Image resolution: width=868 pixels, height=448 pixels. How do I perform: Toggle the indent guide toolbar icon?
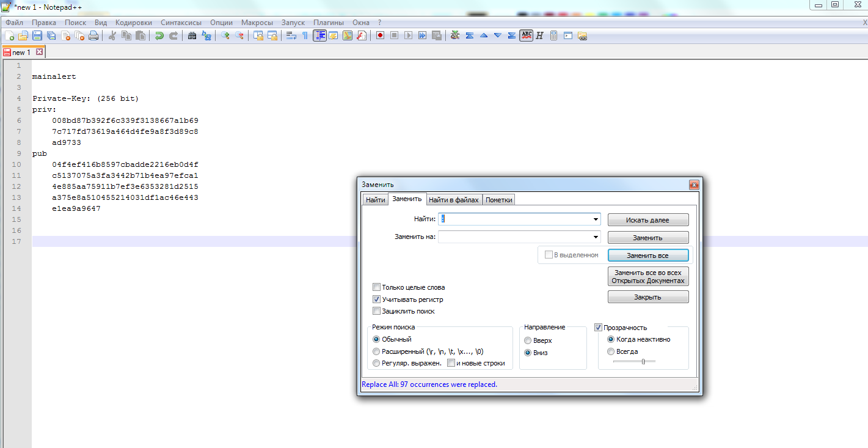point(319,35)
